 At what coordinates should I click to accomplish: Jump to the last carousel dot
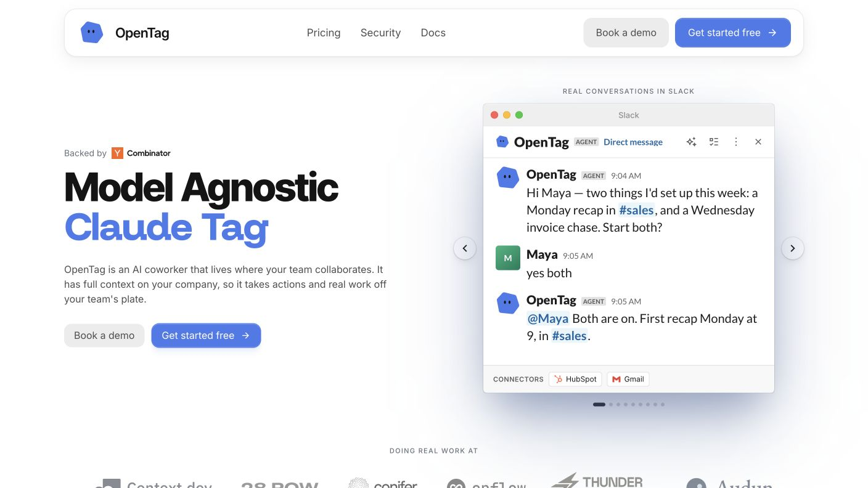coord(663,404)
